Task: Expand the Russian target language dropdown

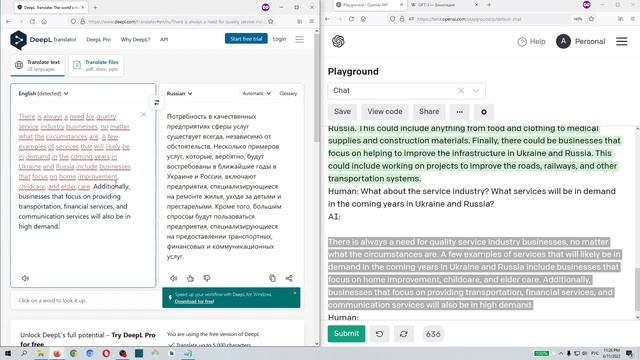Action: pyautogui.click(x=179, y=93)
